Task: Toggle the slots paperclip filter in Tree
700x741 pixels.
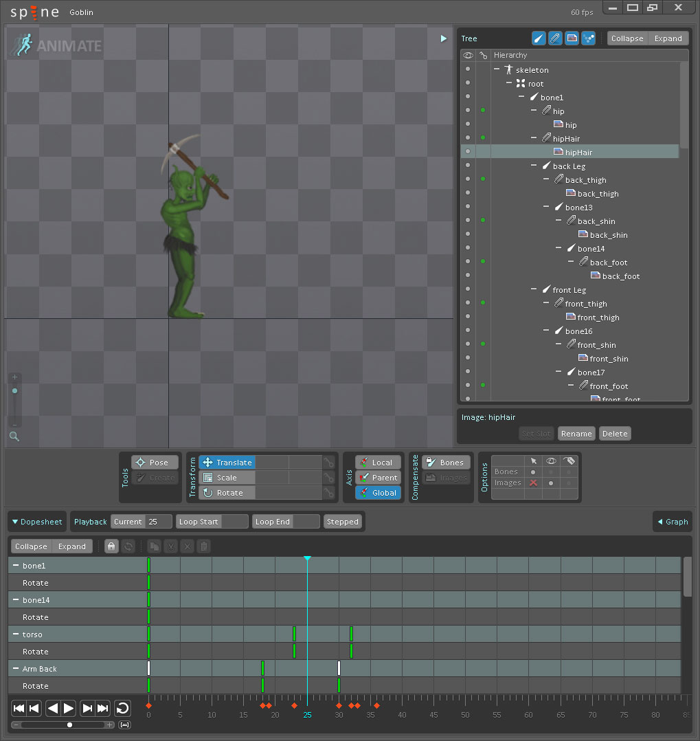Action: point(555,38)
